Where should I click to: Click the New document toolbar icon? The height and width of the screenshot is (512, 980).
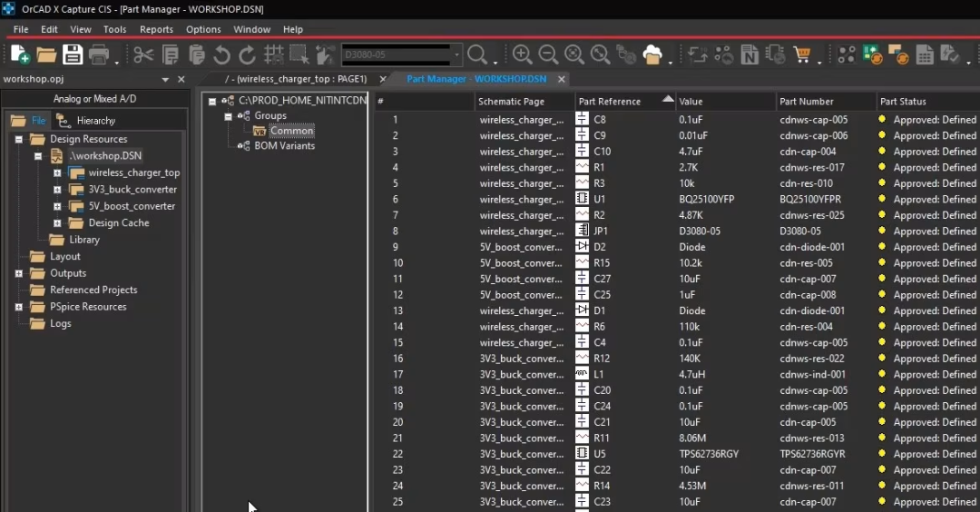[20, 55]
